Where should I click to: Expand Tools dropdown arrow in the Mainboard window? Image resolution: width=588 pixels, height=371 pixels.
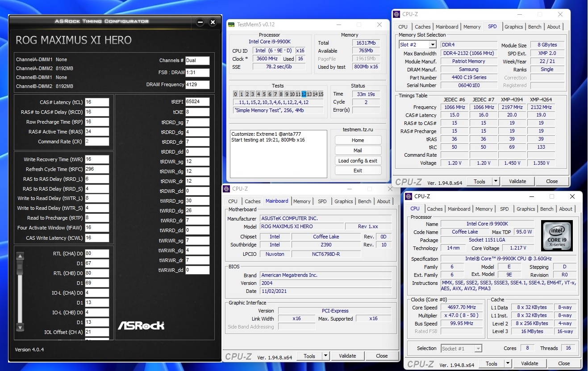pyautogui.click(x=325, y=356)
